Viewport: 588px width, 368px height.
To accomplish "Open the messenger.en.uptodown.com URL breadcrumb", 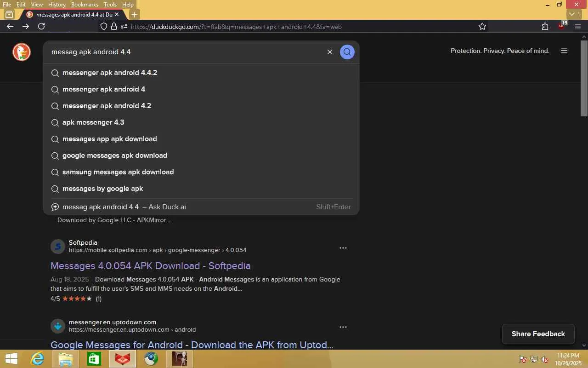I will 132,330.
